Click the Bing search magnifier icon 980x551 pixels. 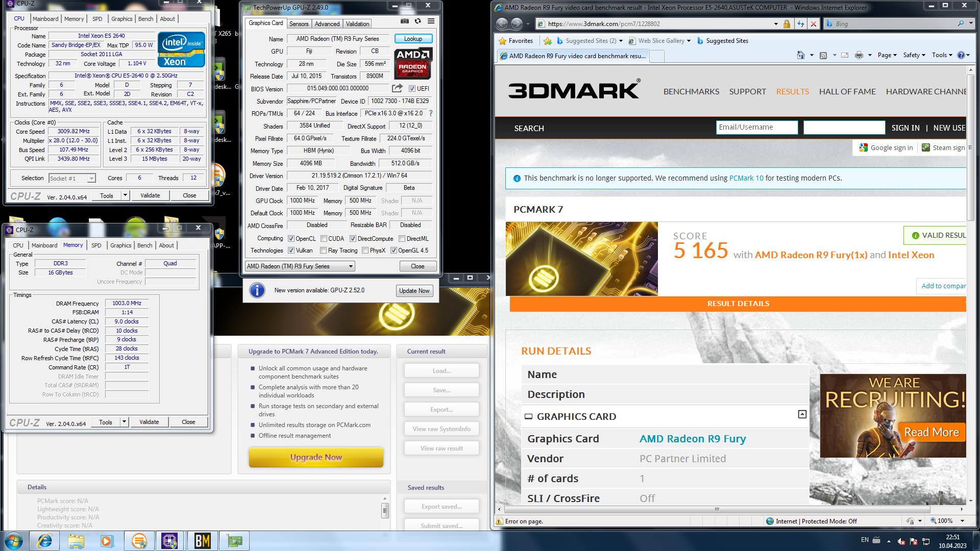point(961,23)
